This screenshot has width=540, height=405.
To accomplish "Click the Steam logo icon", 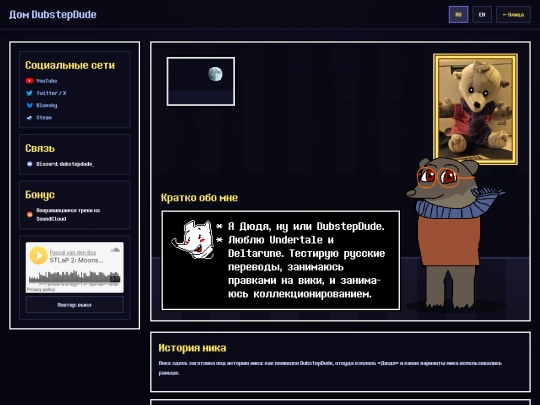I will pos(29,118).
